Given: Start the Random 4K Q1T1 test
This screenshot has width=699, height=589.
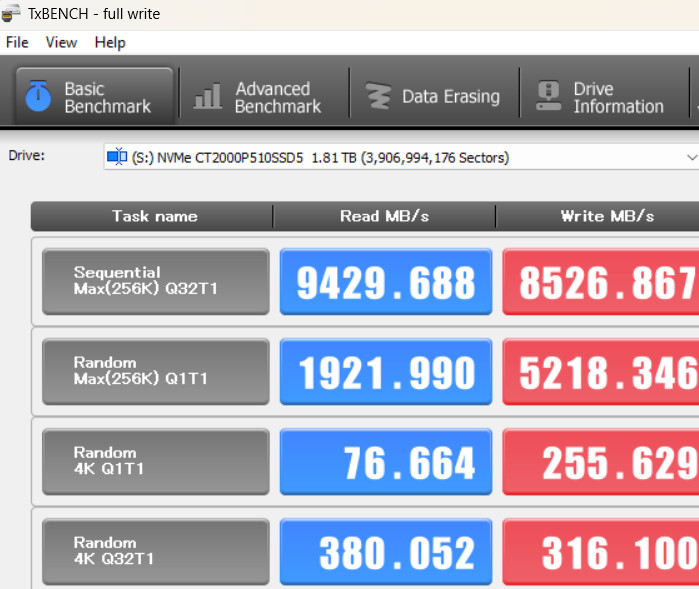Looking at the screenshot, I should click(155, 462).
